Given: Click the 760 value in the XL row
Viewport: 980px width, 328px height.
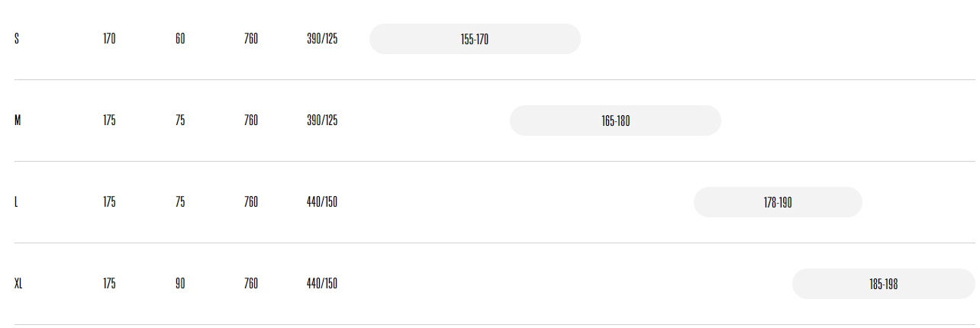Looking at the screenshot, I should pyautogui.click(x=251, y=284).
